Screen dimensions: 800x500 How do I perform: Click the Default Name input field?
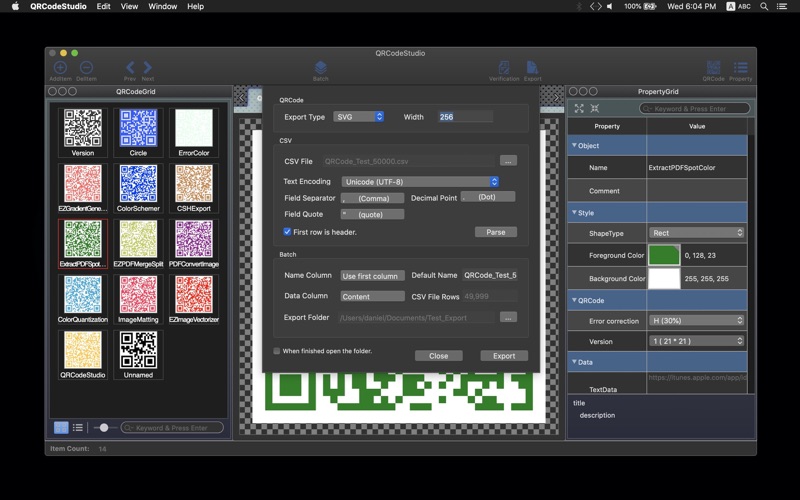[490, 275]
